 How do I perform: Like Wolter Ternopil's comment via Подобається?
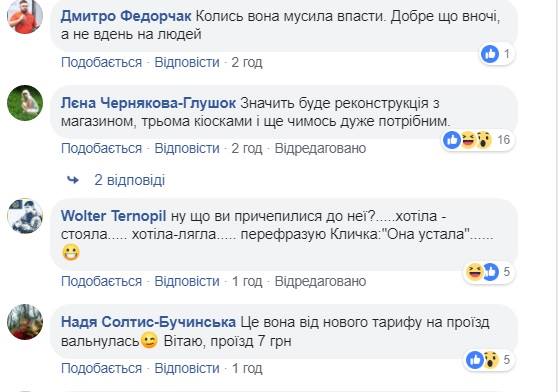(101, 281)
